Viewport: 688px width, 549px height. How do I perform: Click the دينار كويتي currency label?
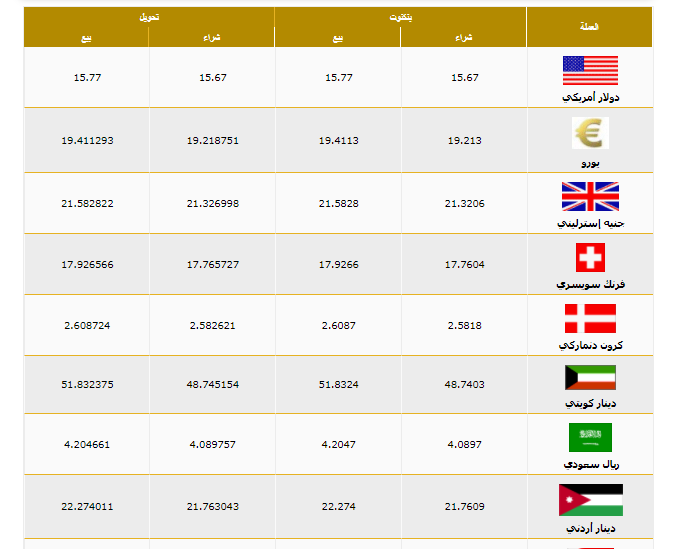[590, 405]
